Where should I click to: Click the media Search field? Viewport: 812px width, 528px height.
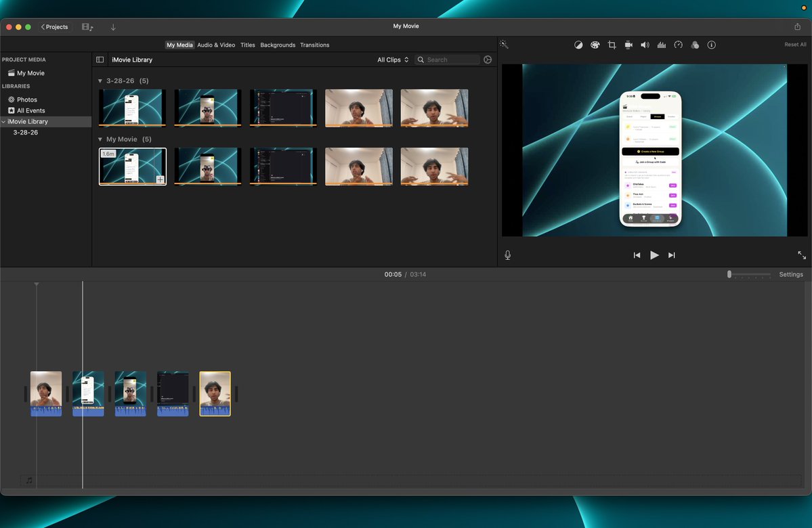click(x=448, y=60)
